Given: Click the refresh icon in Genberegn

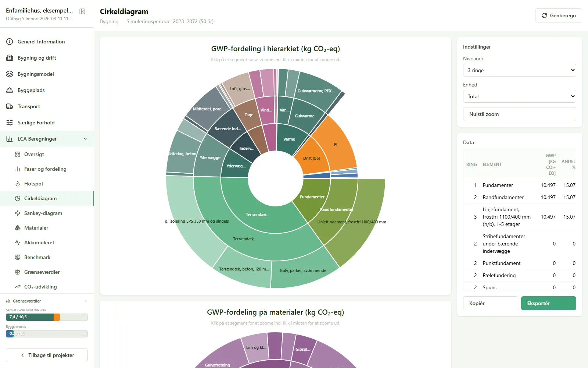Looking at the screenshot, I should [544, 15].
